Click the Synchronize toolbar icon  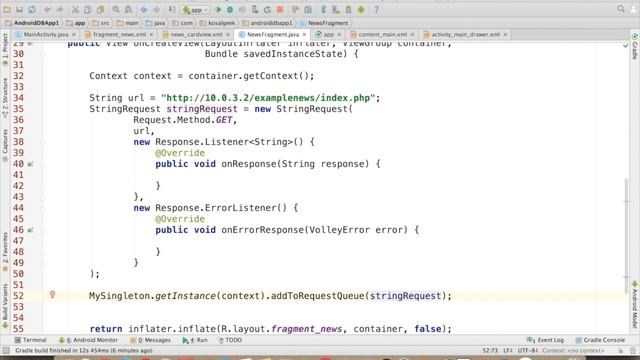[x=32, y=9]
